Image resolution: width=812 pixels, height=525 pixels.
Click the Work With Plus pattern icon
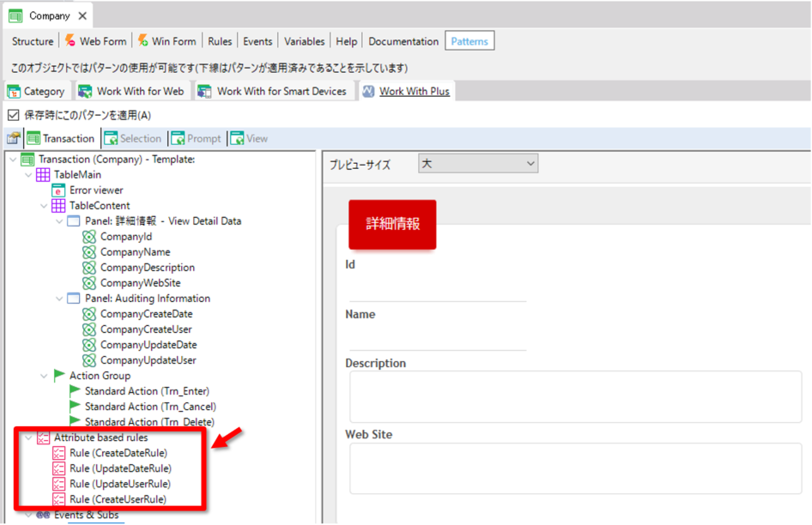pyautogui.click(x=368, y=92)
